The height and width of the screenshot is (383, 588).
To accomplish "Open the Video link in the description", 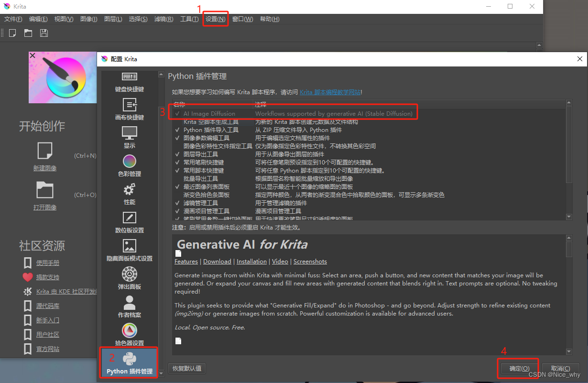I will pyautogui.click(x=280, y=262).
